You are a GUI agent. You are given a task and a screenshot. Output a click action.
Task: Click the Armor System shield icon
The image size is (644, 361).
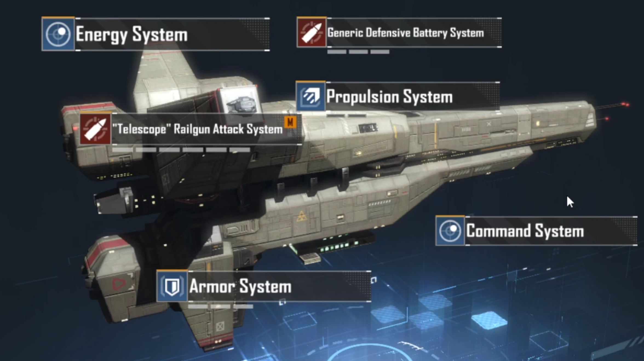coord(172,286)
